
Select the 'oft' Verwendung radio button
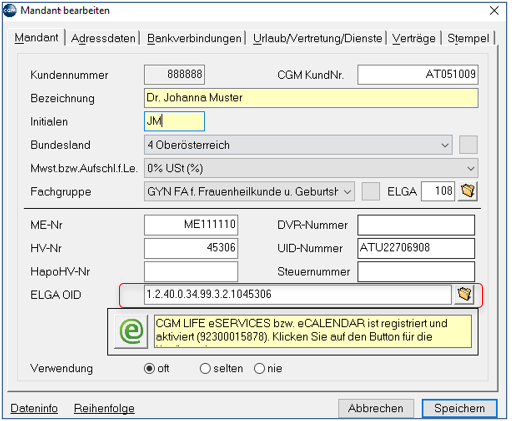(149, 368)
